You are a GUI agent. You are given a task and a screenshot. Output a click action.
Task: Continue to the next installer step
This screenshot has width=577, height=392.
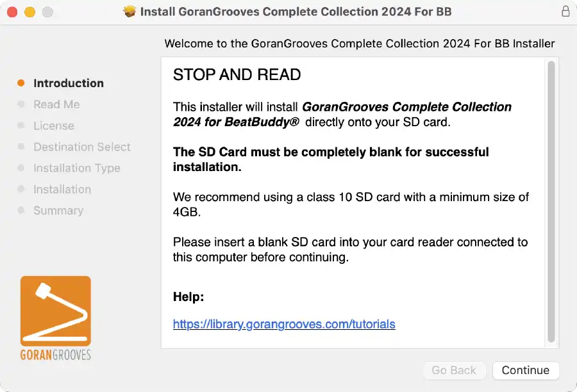526,370
